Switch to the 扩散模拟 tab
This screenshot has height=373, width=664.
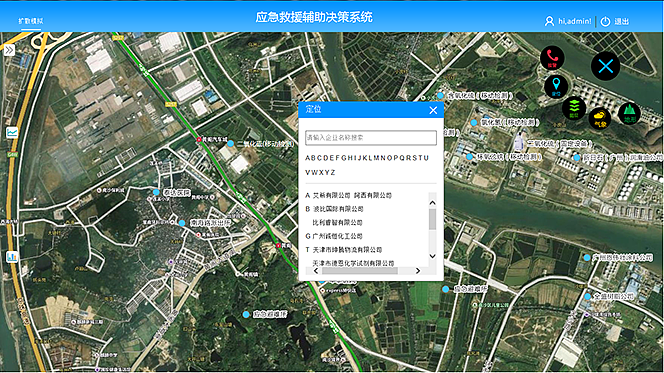[x=30, y=21]
